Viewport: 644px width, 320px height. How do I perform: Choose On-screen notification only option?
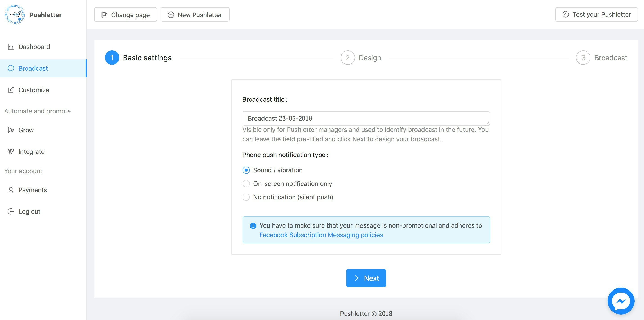click(x=246, y=184)
